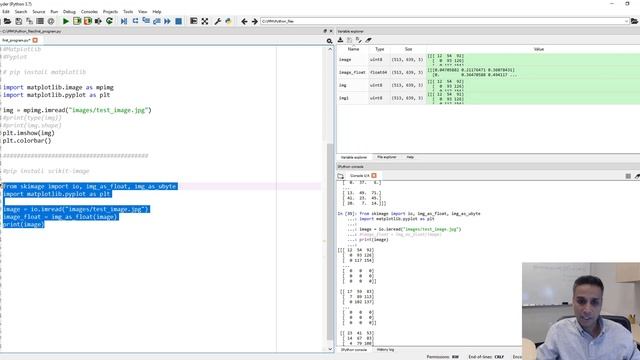Go forward with the right arrow icon
The width and height of the screenshot is (640, 360).
pos(254,21)
